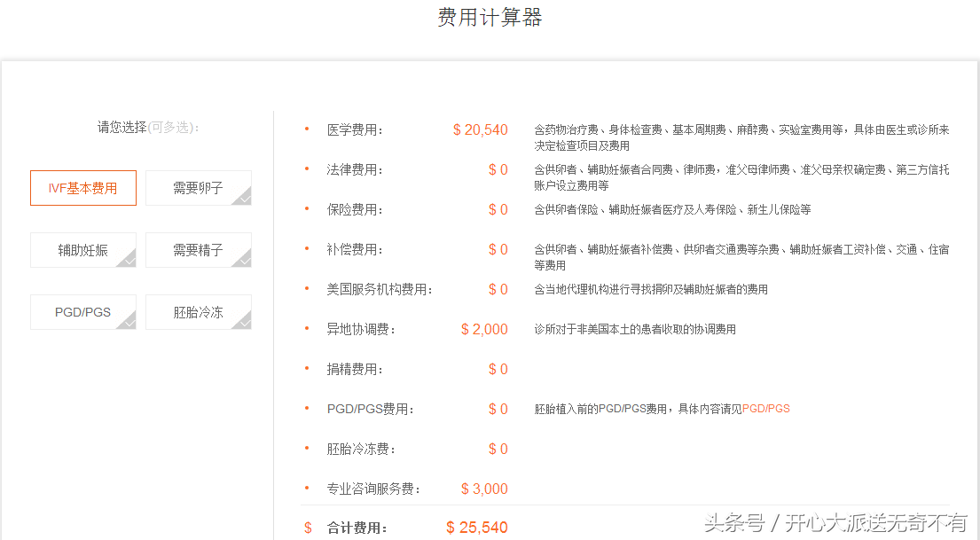Click the 法律费用 row label

click(355, 169)
